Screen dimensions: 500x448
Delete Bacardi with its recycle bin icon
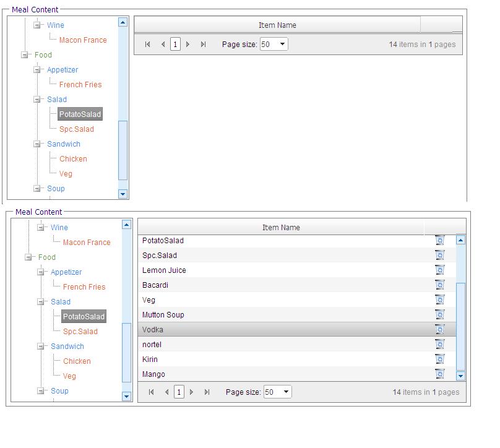(440, 285)
